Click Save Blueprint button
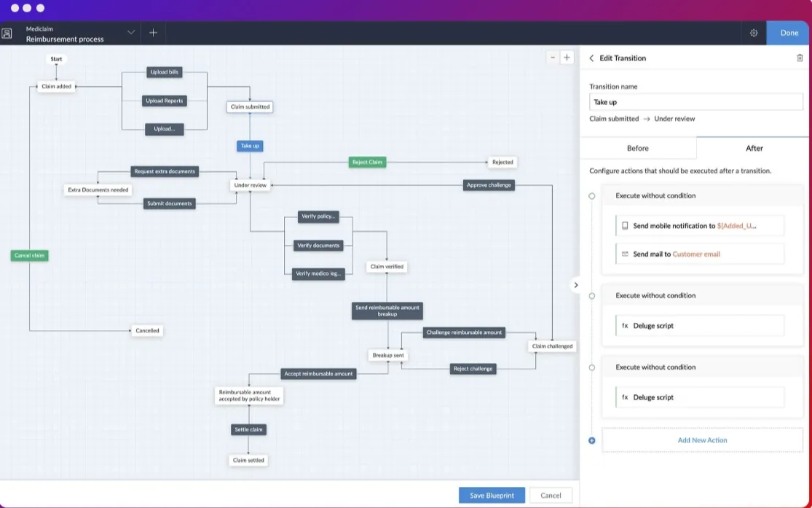 [x=492, y=495]
